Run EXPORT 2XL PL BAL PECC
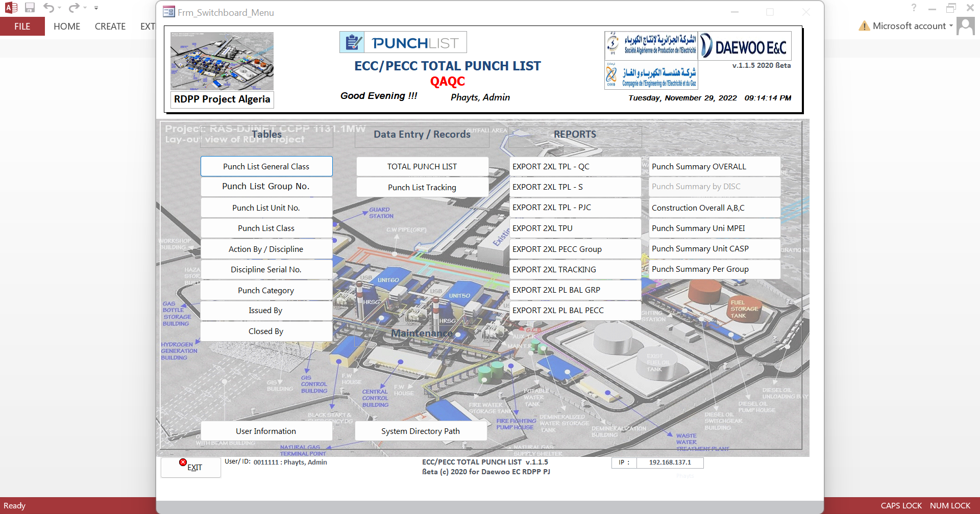The image size is (980, 514). tap(575, 311)
